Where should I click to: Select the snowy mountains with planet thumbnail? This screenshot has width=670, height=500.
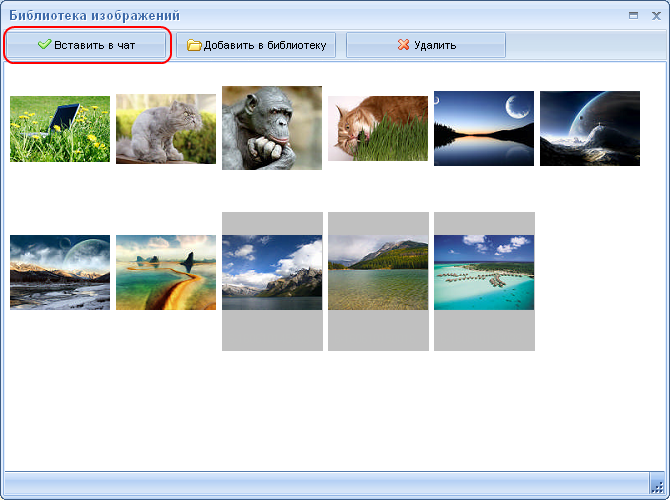tap(60, 272)
